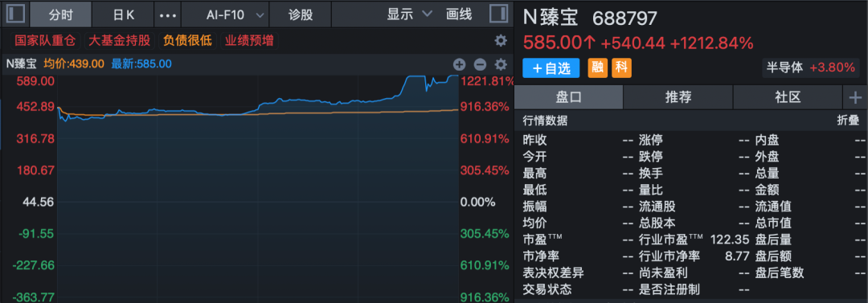
Task: Click the 均价:439.00 legend label
Action: coord(74,63)
